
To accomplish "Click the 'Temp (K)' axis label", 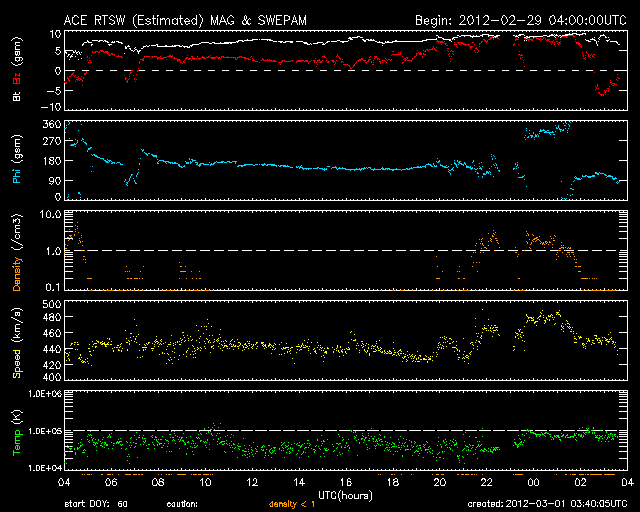I will click(17, 433).
